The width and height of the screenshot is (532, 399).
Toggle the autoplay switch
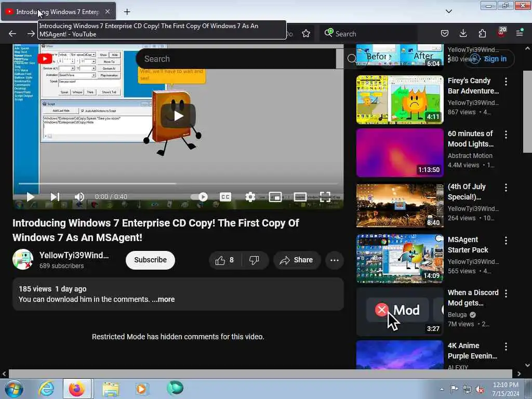[199, 197]
